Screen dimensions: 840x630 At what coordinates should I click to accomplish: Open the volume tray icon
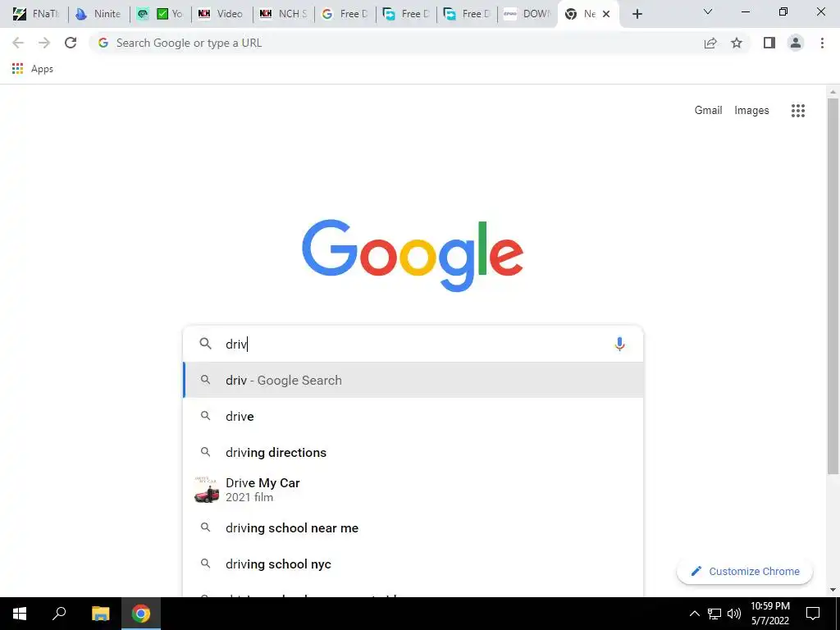point(734,614)
